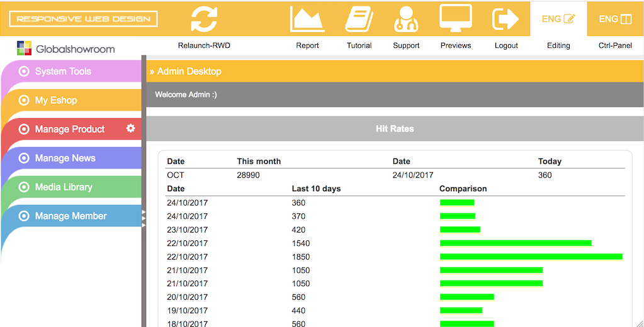Switch to the ENG Editing tab

pyautogui.click(x=558, y=19)
